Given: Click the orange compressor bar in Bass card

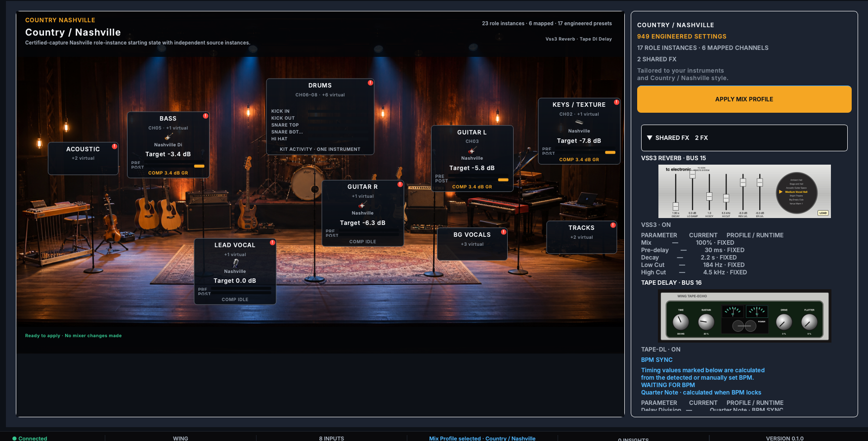Looking at the screenshot, I should [199, 166].
